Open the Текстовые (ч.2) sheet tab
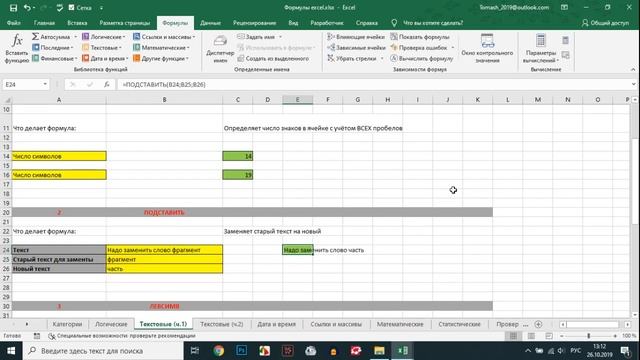 tap(222, 324)
